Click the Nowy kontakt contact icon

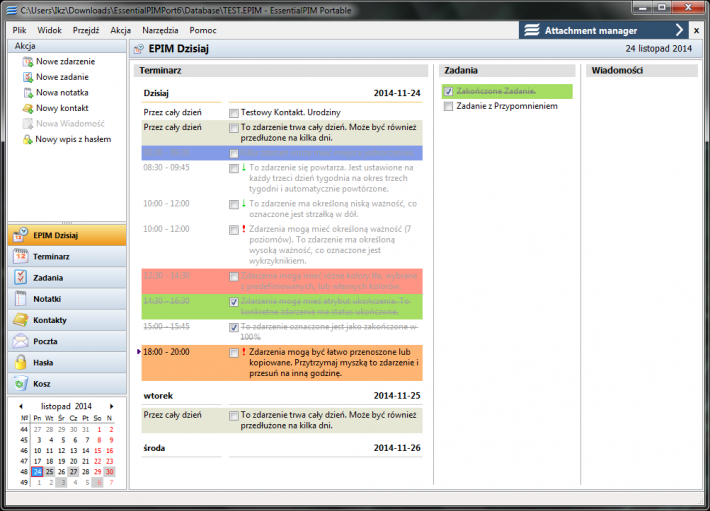(x=28, y=108)
